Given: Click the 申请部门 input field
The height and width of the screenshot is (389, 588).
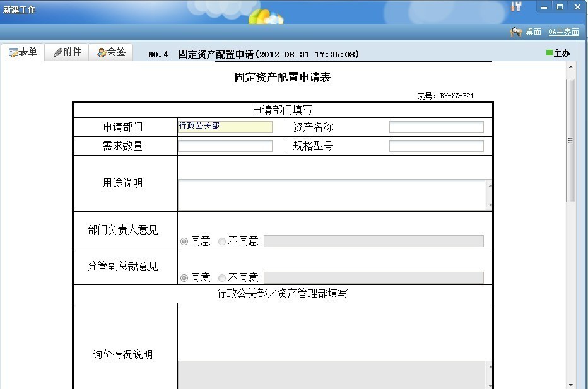Looking at the screenshot, I should click(225, 127).
